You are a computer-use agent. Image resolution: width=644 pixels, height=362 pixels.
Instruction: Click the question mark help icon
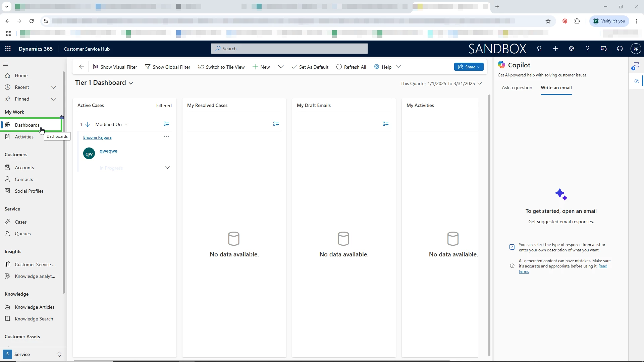tap(587, 49)
